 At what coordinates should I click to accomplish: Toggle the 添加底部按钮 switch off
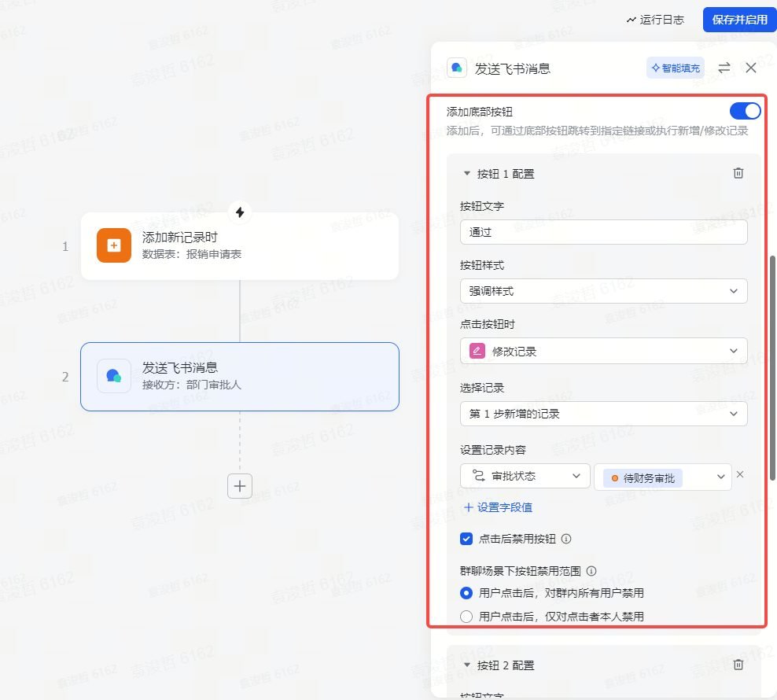tap(745, 111)
